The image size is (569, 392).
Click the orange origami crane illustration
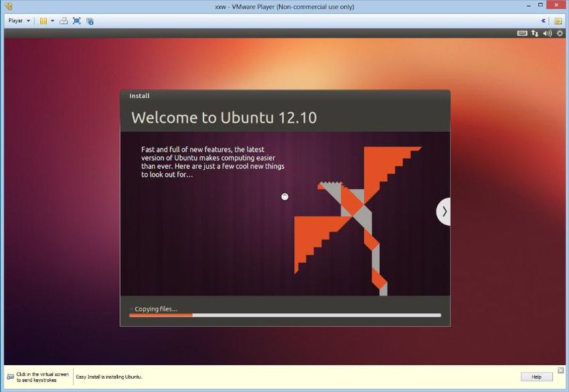[357, 221]
